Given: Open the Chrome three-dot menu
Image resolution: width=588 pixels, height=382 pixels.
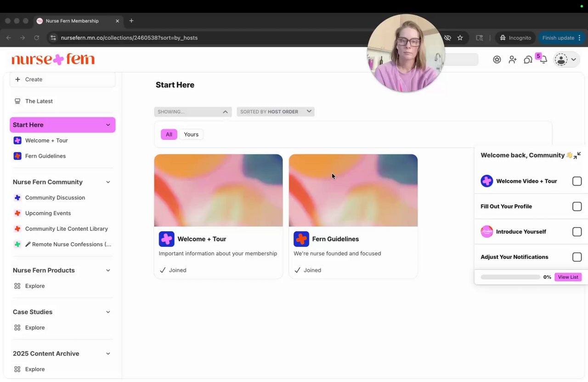Looking at the screenshot, I should [580, 38].
